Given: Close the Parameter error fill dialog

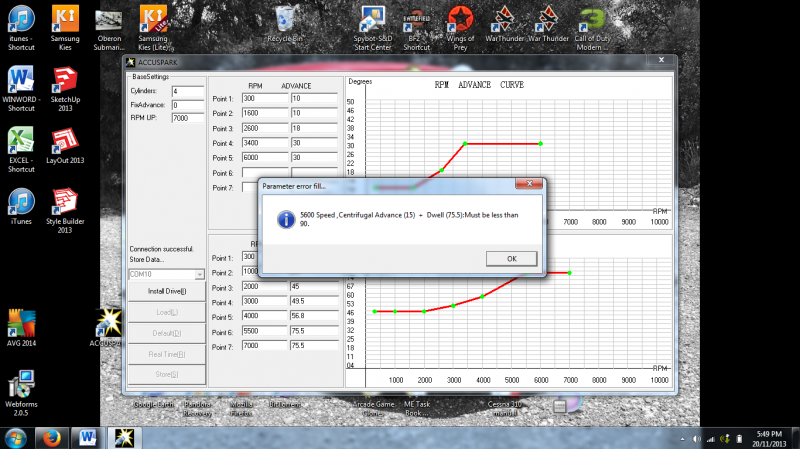Looking at the screenshot, I should tap(529, 184).
